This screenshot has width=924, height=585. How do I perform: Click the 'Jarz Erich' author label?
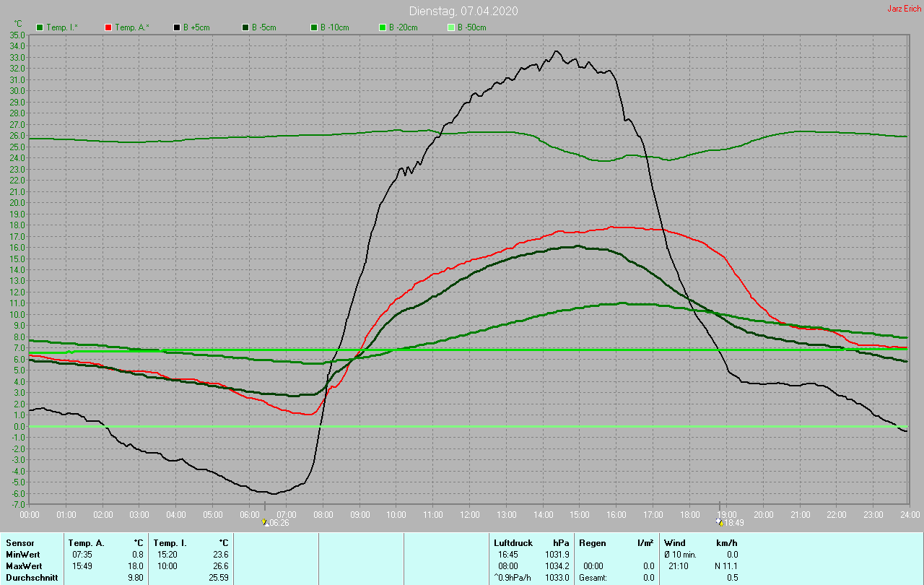click(904, 9)
